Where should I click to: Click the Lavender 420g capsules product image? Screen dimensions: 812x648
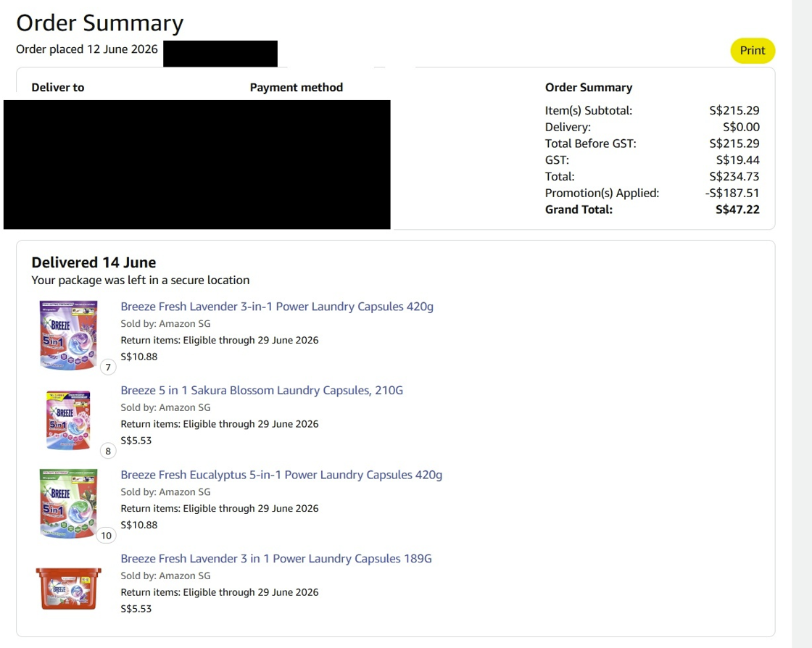click(68, 335)
